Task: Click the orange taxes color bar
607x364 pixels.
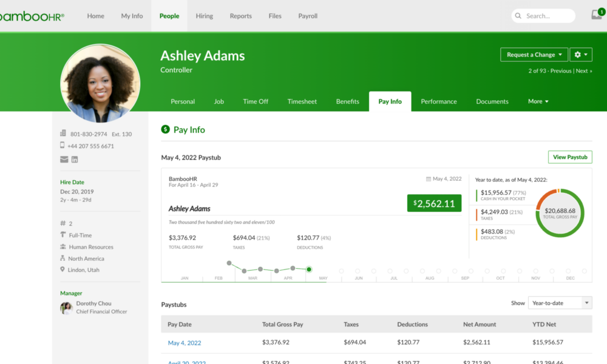Action: pyautogui.click(x=476, y=215)
